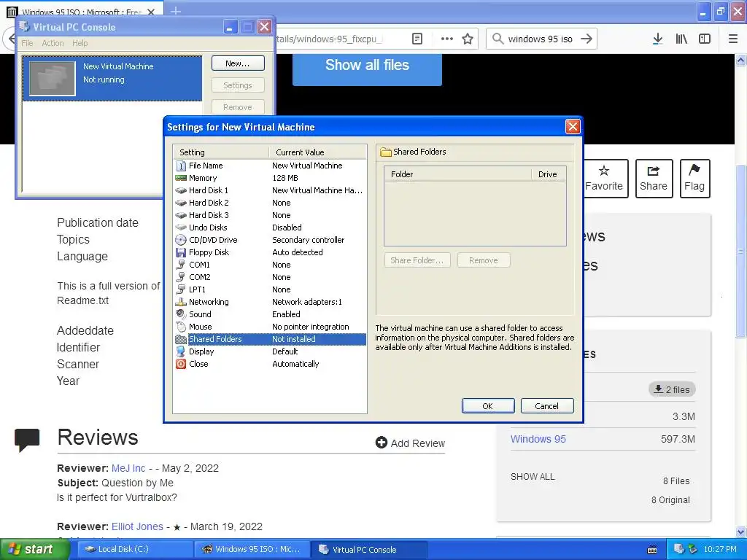
Task: Select the Memory setting icon
Action: click(x=181, y=178)
